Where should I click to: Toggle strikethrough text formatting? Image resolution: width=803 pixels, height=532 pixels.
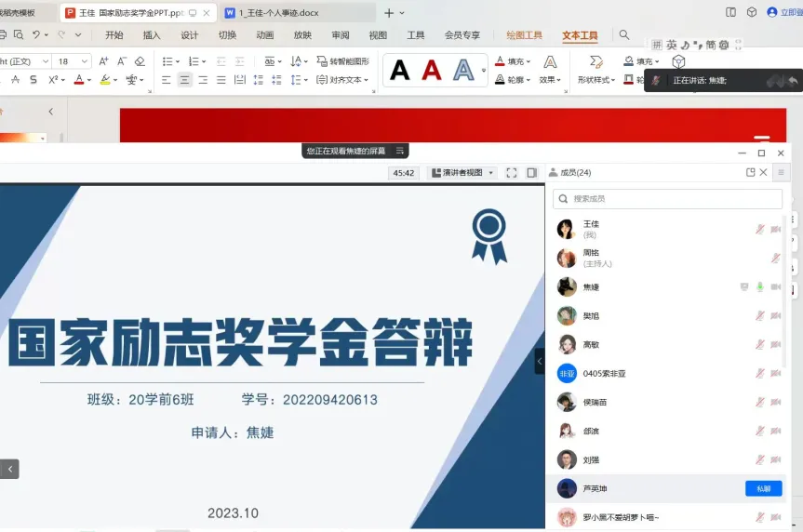pyautogui.click(x=33, y=80)
